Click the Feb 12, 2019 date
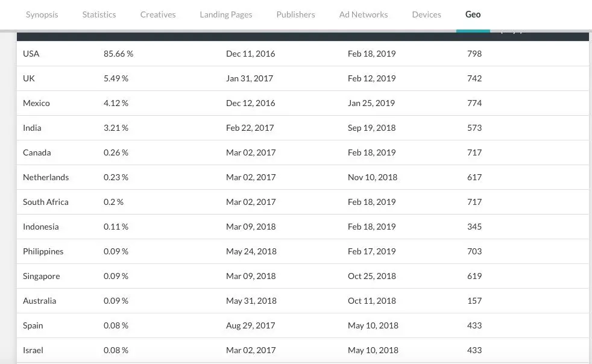The height and width of the screenshot is (364, 592). [x=371, y=78]
